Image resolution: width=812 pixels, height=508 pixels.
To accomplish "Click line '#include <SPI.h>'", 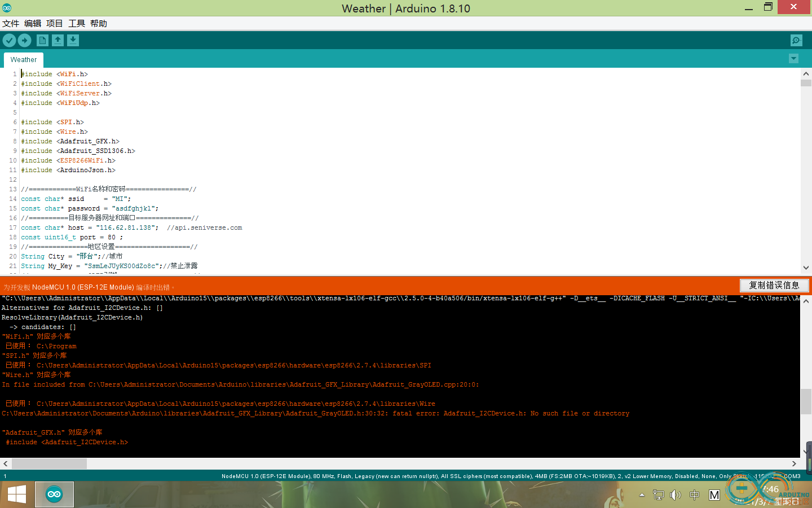I will click(52, 122).
